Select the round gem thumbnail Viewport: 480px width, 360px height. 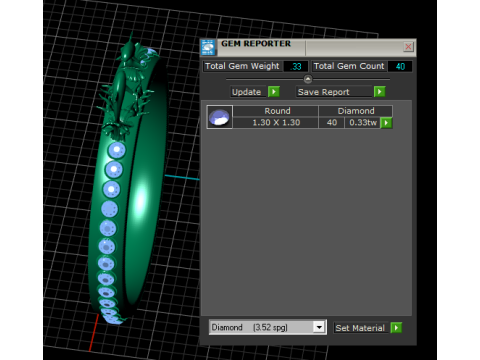219,117
